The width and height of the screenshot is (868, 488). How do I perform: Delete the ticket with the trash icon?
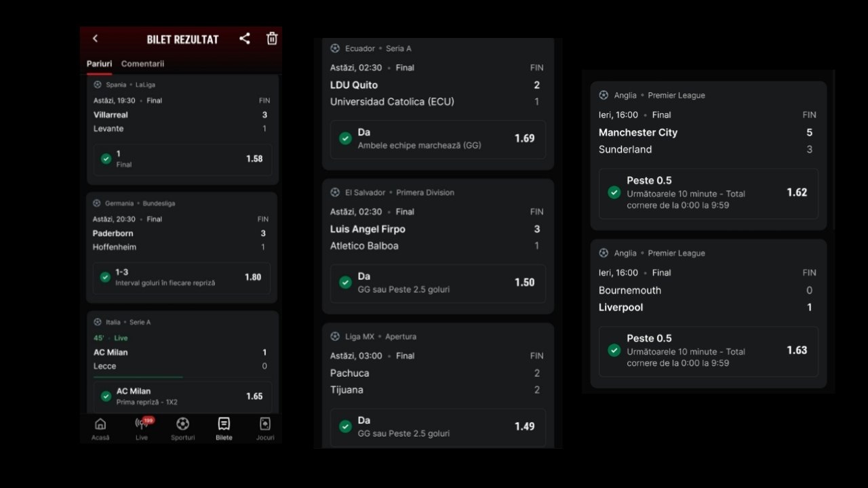(272, 39)
